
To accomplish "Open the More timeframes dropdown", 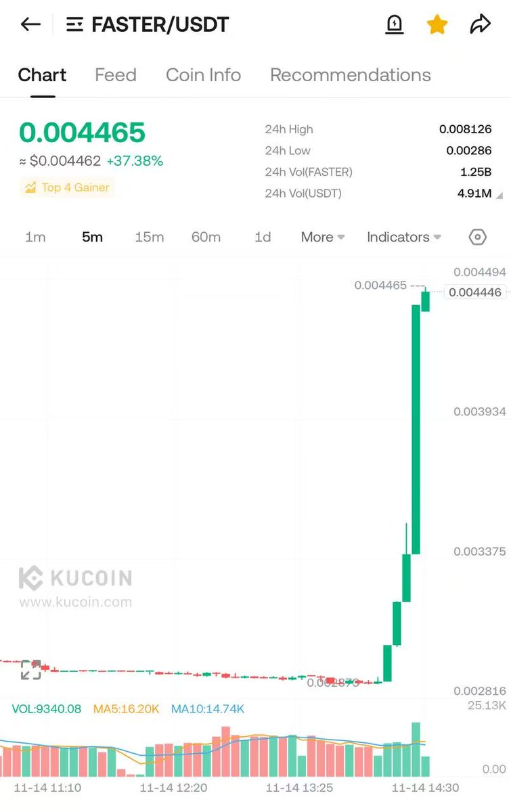I will [x=323, y=237].
